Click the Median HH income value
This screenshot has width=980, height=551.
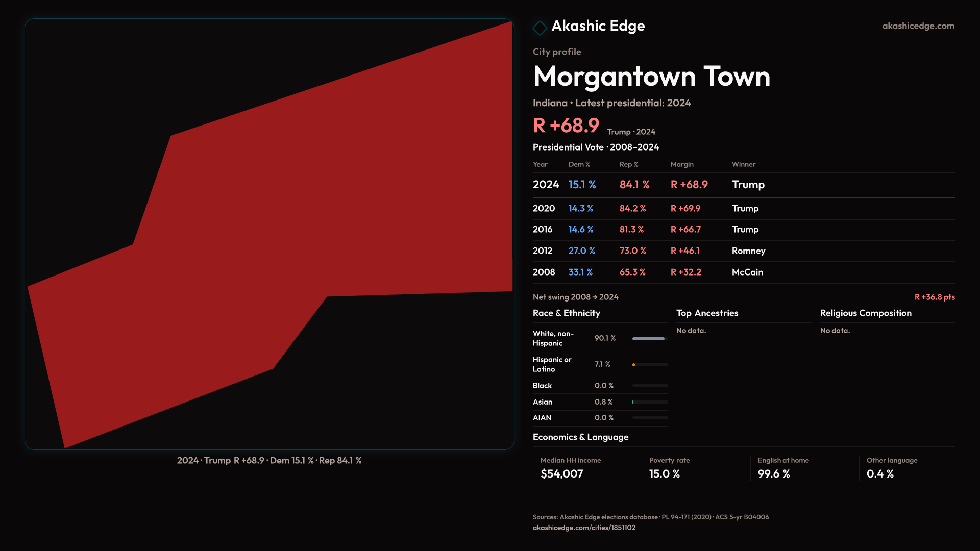(561, 474)
